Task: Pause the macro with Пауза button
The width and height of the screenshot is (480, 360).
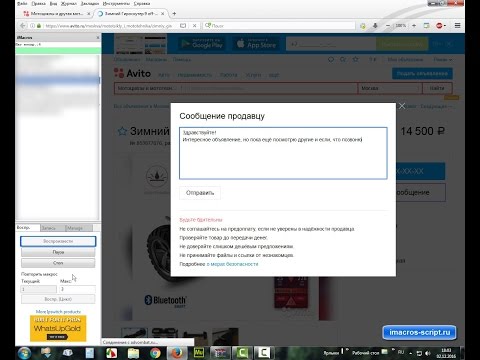Action: (x=58, y=252)
